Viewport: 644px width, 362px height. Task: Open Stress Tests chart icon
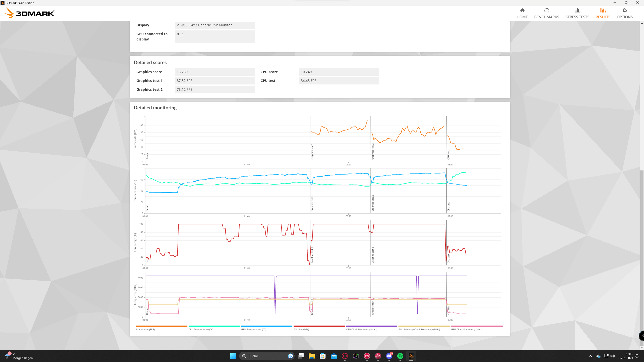(577, 11)
